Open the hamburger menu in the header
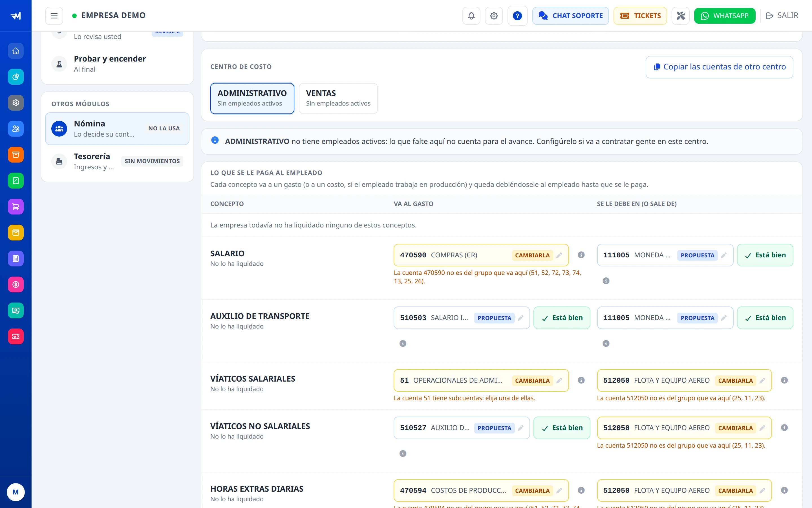Image resolution: width=812 pixels, height=508 pixels. coord(54,16)
